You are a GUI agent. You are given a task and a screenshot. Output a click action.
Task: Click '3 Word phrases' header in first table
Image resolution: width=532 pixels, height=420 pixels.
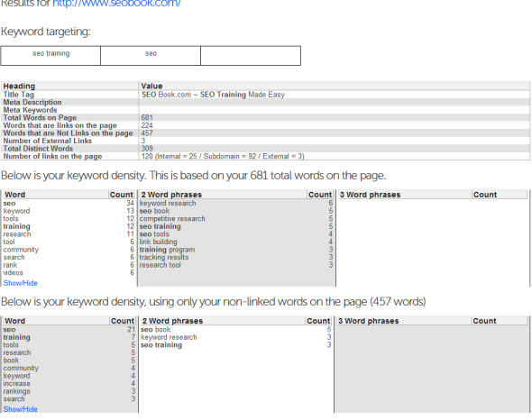pyautogui.click(x=371, y=195)
